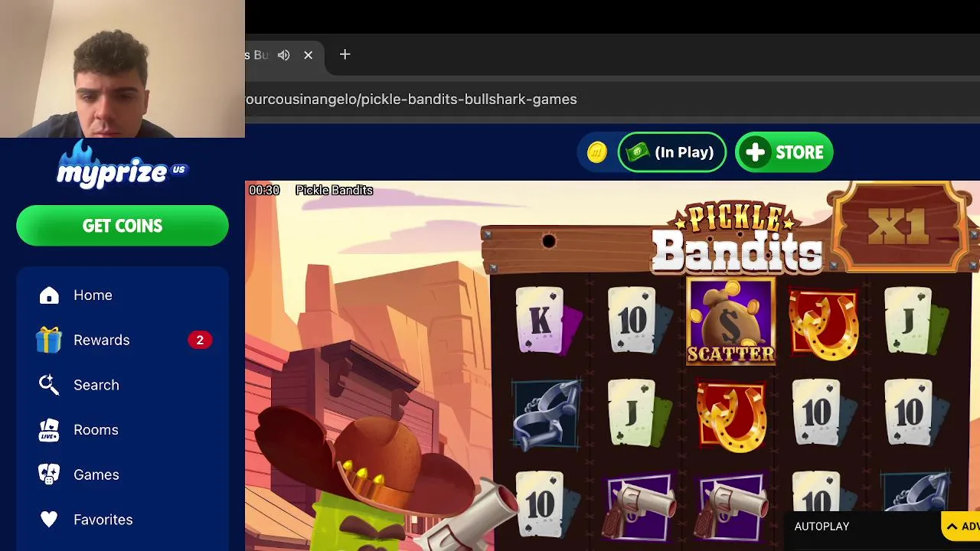The height and width of the screenshot is (551, 980).
Task: Open a new browser tab with plus
Action: point(345,54)
